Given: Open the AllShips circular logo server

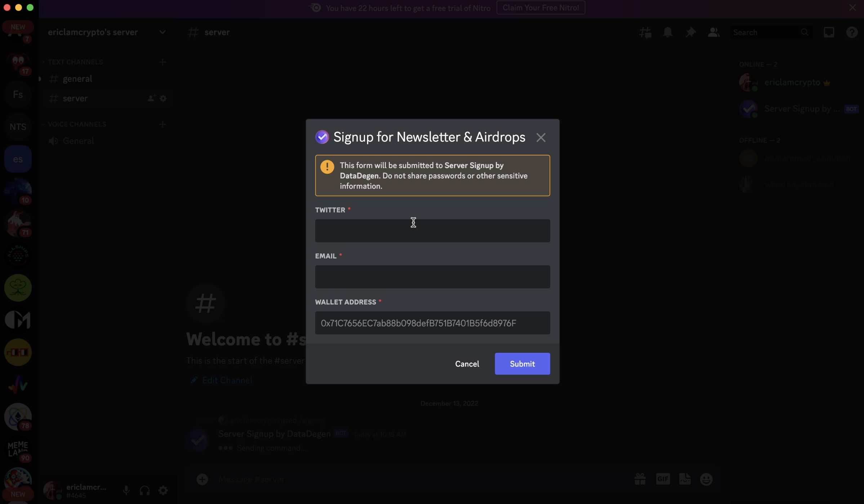Looking at the screenshot, I should click(x=18, y=256).
